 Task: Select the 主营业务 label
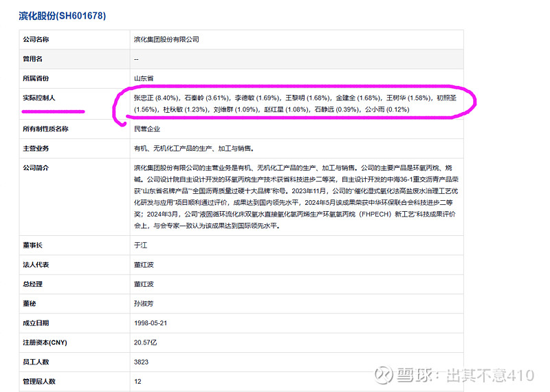tap(36, 149)
